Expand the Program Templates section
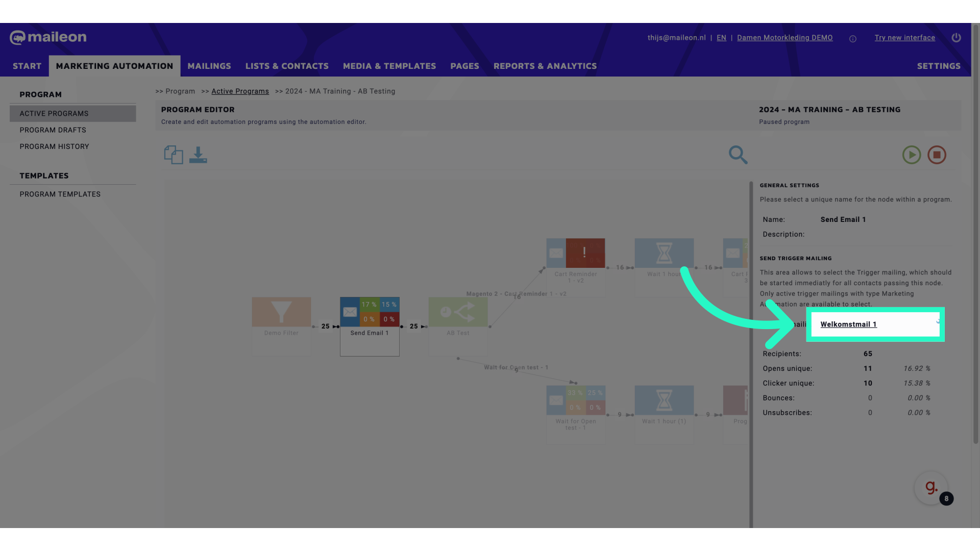The image size is (980, 551). [x=59, y=194]
